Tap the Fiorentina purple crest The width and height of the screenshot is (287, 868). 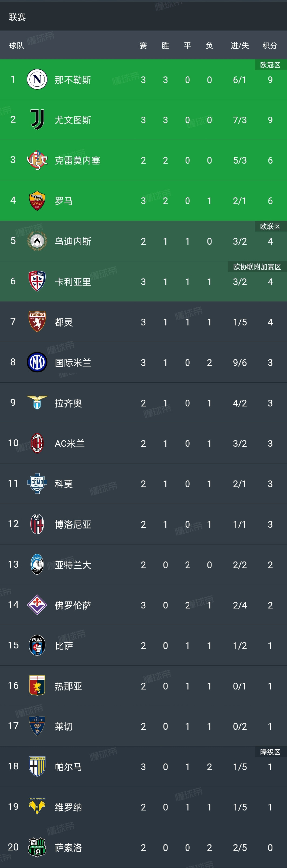(x=37, y=605)
